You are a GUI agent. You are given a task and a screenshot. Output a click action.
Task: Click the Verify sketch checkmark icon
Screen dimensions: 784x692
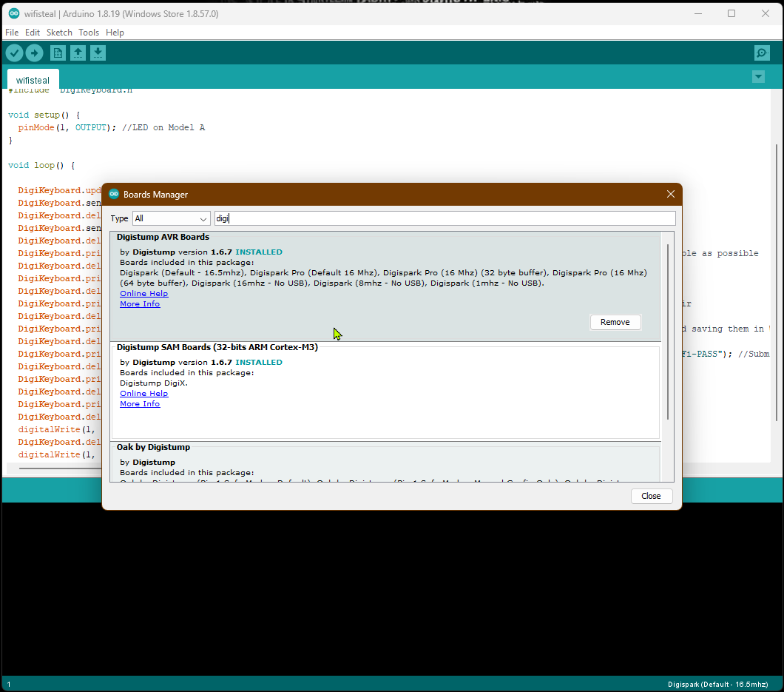(x=15, y=53)
